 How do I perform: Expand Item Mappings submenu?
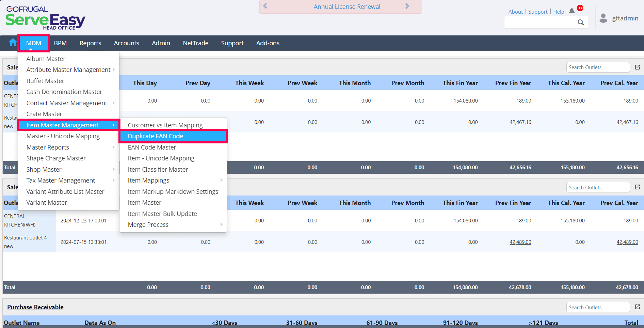pos(221,180)
